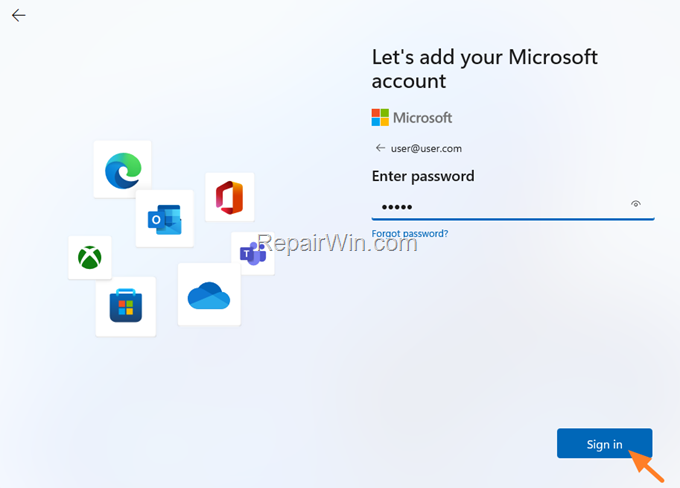Click the OneDrive cloud icon tile
Screen dimensions: 680x488
pyautogui.click(x=209, y=294)
